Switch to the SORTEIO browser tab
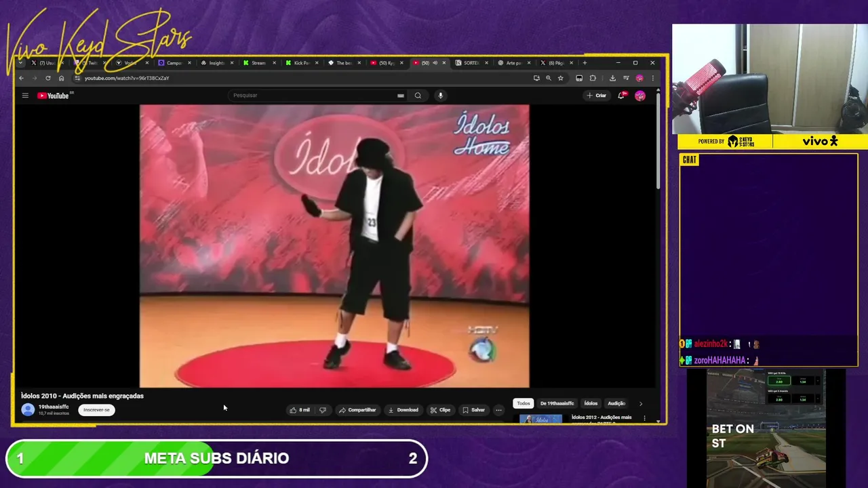This screenshot has height=488, width=868. tap(471, 63)
